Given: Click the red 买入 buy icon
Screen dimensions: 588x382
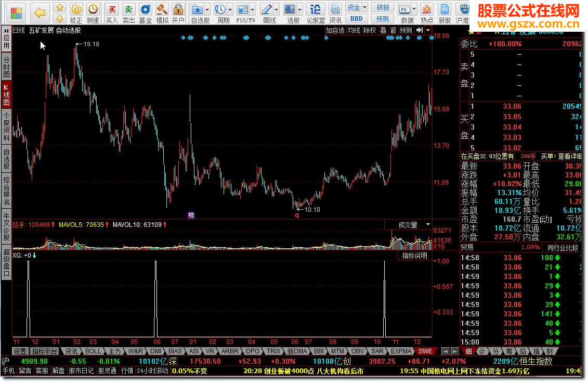Looking at the screenshot, I should [112, 9].
